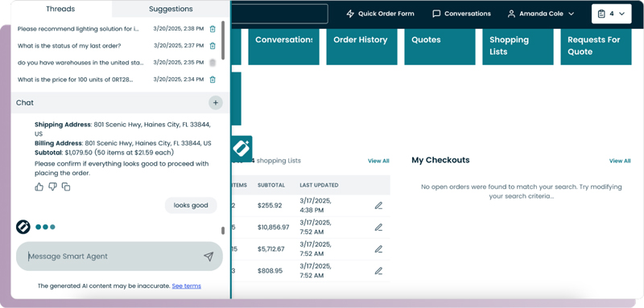Delete the 'price for 100 units' thread
The image size is (644, 308).
[x=213, y=80]
